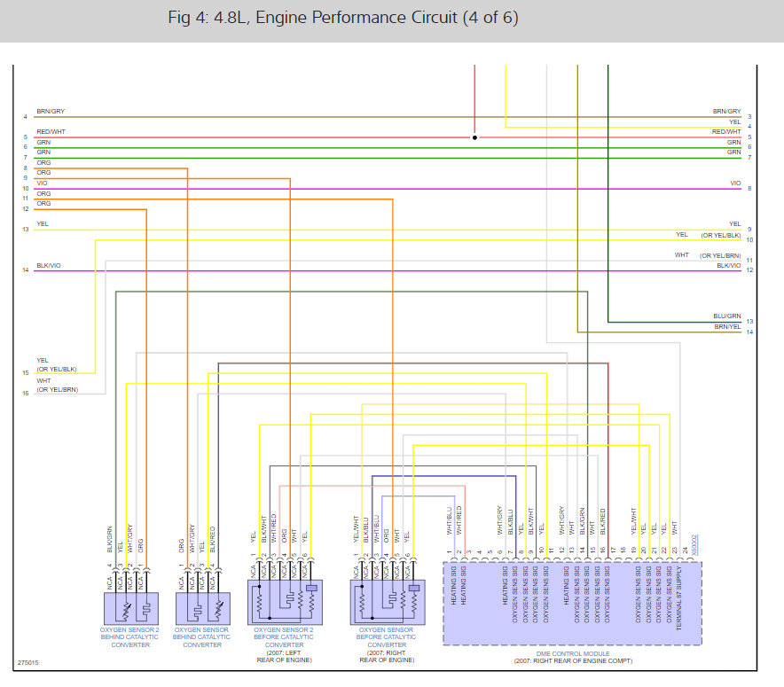Screen dimensions: 784x687
Task: Click the splice dot on the RED/WHT wire
Action: click(474, 137)
